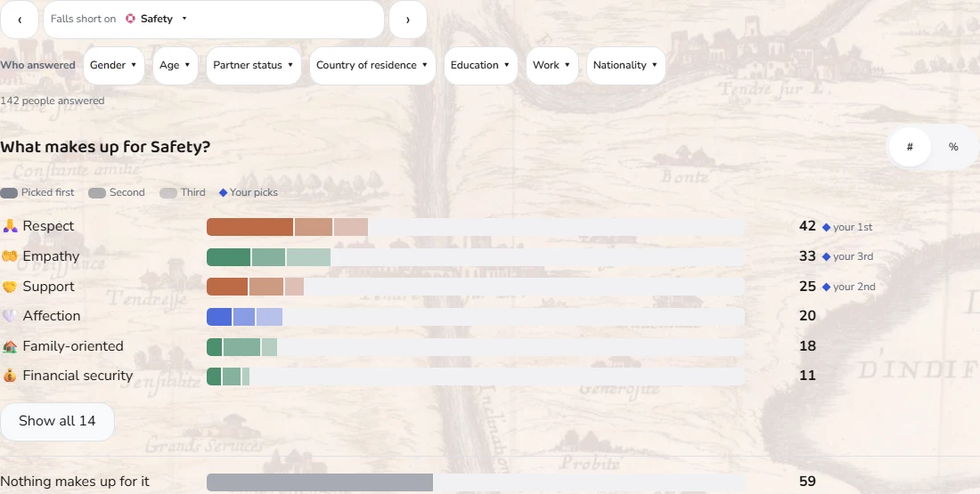
Task: Open the Work filter dropdown
Action: pos(551,66)
